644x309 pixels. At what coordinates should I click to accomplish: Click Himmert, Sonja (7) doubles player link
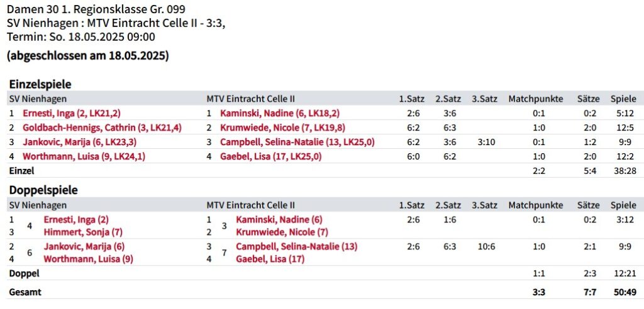point(83,232)
